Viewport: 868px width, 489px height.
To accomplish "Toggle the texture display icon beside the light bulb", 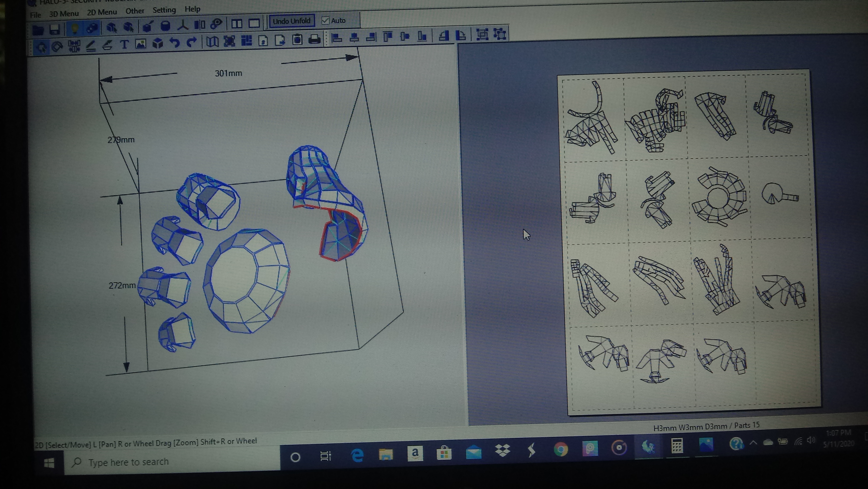I will (92, 28).
